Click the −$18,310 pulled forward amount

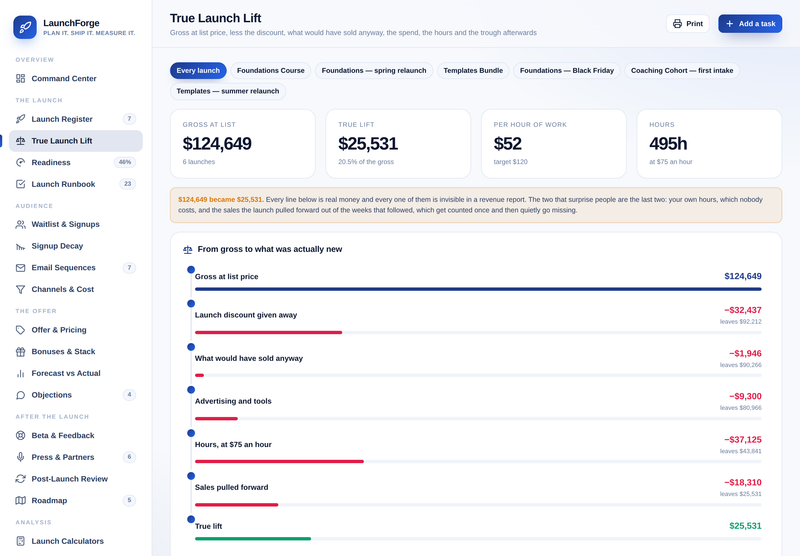(x=743, y=483)
